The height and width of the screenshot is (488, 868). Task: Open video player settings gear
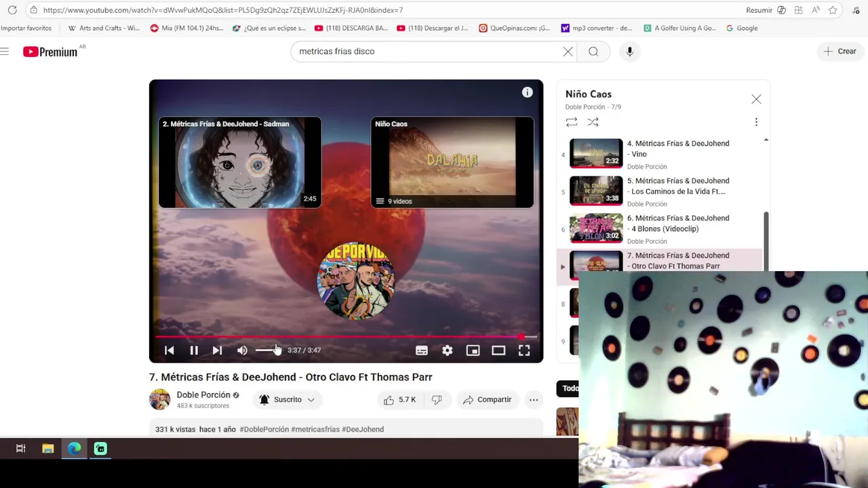448,350
